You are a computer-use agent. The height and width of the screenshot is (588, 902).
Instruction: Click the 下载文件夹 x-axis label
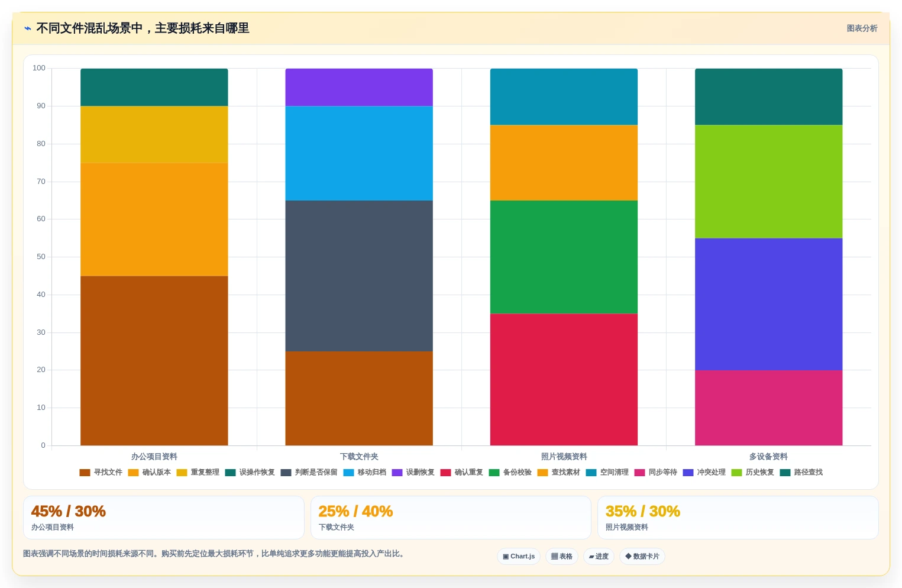359,457
